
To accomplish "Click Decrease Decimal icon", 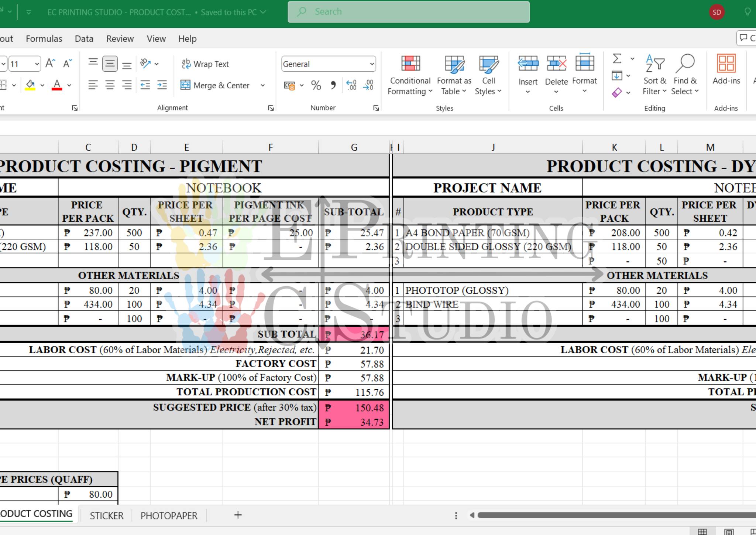I will [x=368, y=85].
